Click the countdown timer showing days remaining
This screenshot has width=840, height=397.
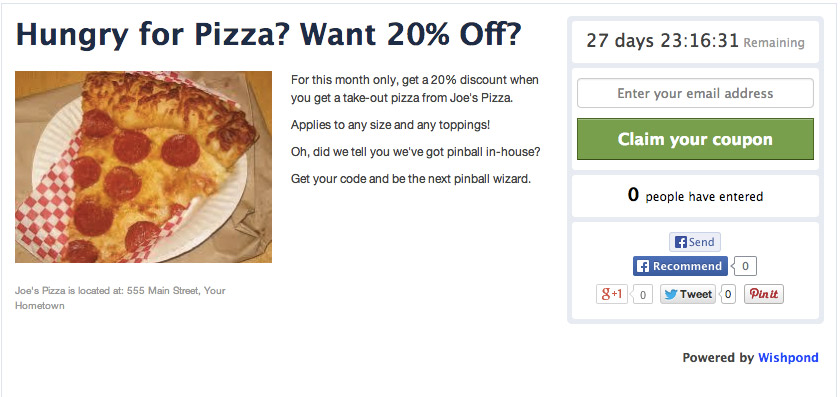695,41
